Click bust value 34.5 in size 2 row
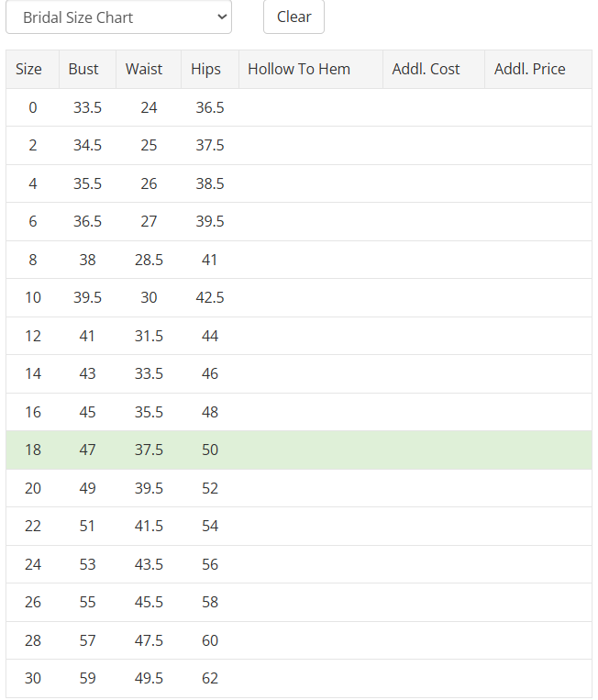The width and height of the screenshot is (598, 700). click(87, 145)
